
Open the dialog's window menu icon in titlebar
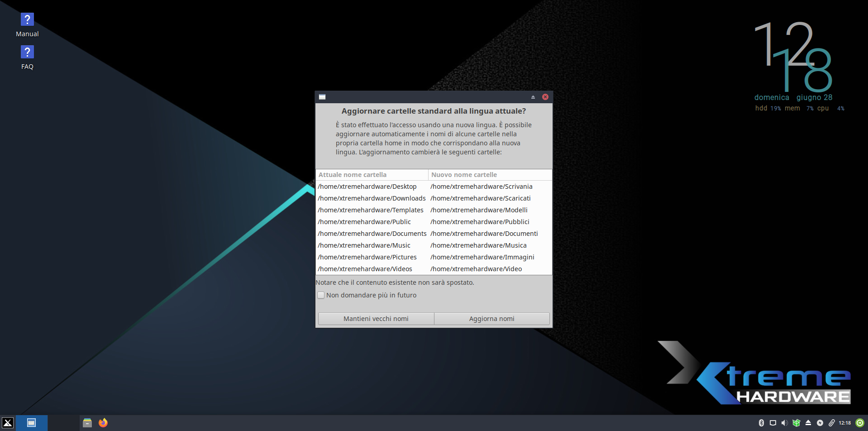pos(322,97)
